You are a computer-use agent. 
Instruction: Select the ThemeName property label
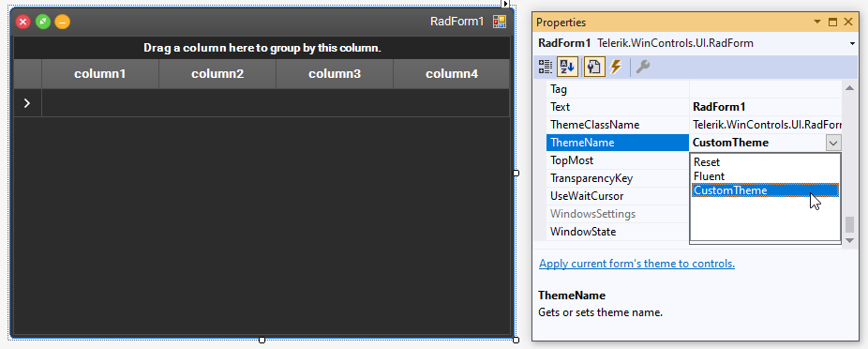(x=618, y=143)
